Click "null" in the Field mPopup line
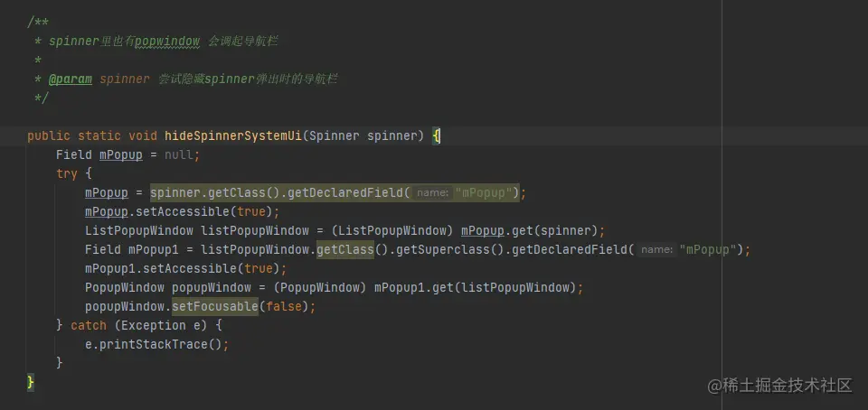 (x=179, y=155)
